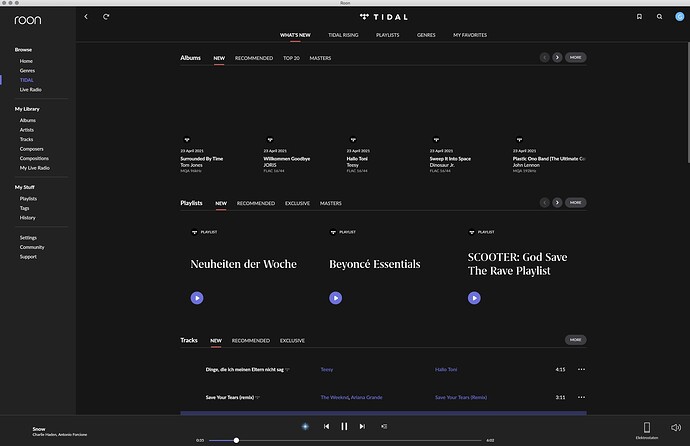Open Support in the sidebar
This screenshot has width=690, height=446.
(x=28, y=257)
